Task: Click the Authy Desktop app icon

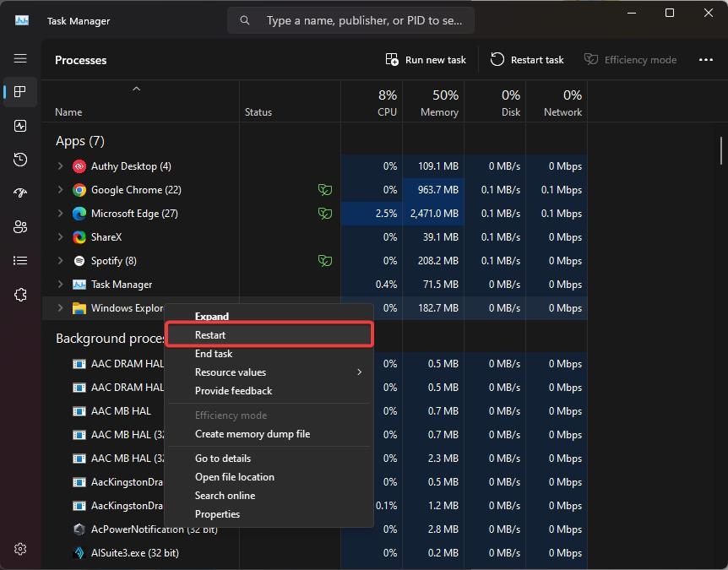Action: (x=79, y=166)
